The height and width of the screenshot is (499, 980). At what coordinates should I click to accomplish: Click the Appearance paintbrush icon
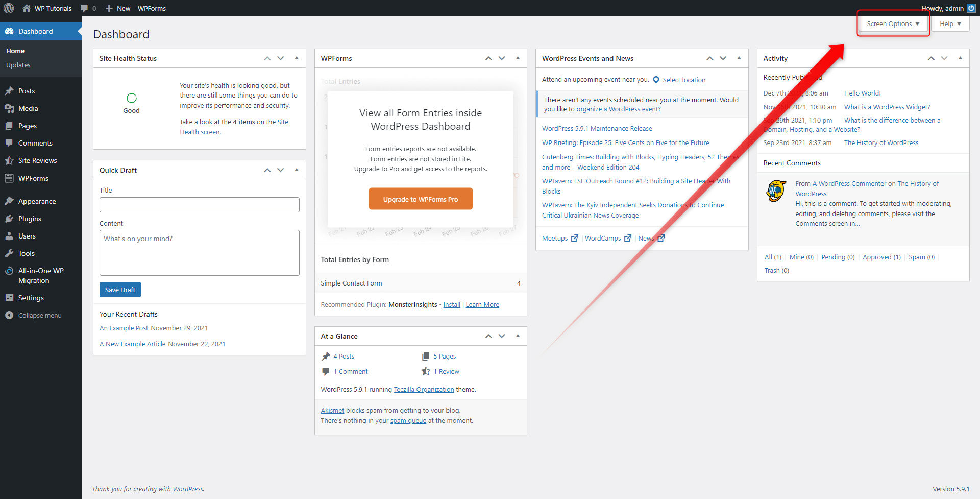(x=9, y=201)
